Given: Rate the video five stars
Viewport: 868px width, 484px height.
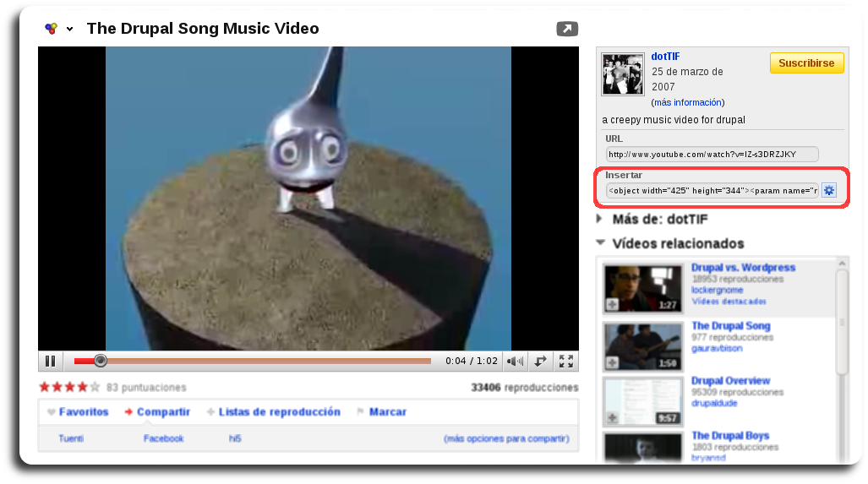Looking at the screenshot, I should (94, 388).
